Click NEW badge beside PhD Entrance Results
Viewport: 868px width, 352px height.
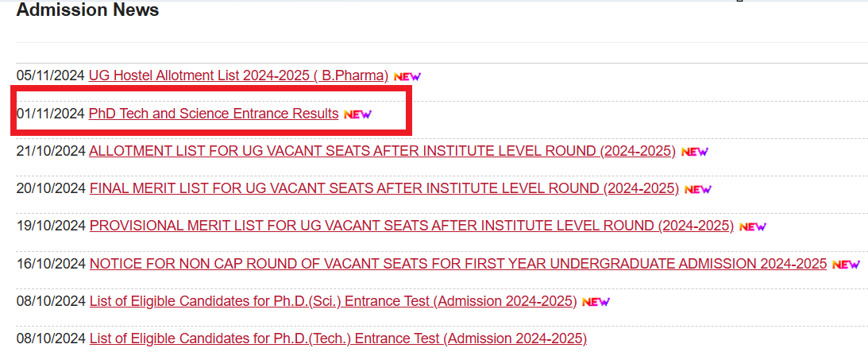pos(357,114)
